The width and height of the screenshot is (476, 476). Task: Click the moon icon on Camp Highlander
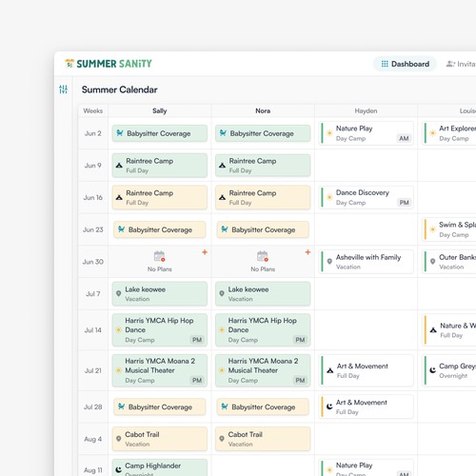point(119,469)
